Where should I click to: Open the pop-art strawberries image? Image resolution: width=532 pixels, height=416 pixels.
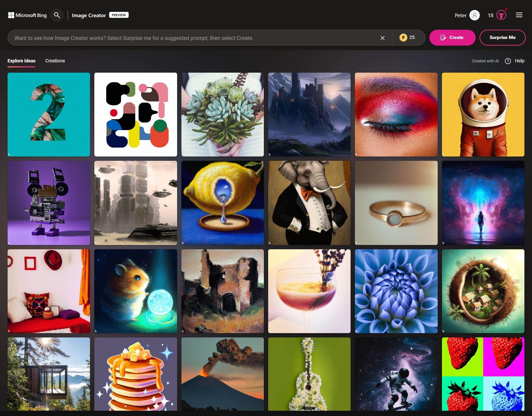point(483,374)
